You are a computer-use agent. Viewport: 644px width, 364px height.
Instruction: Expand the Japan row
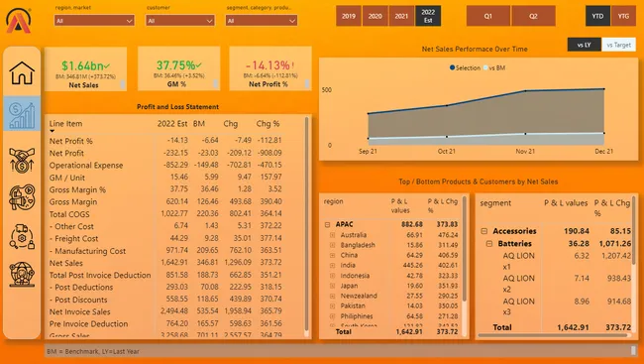pyautogui.click(x=332, y=286)
